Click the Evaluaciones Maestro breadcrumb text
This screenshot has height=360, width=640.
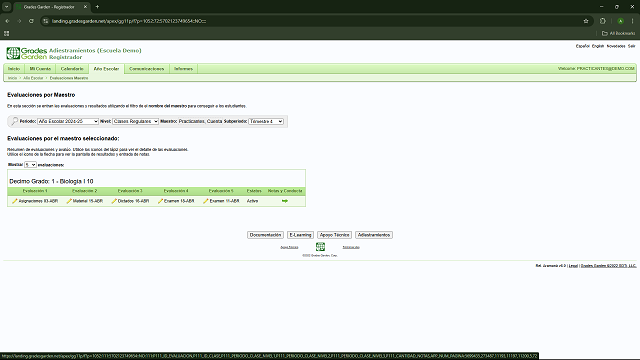69,78
